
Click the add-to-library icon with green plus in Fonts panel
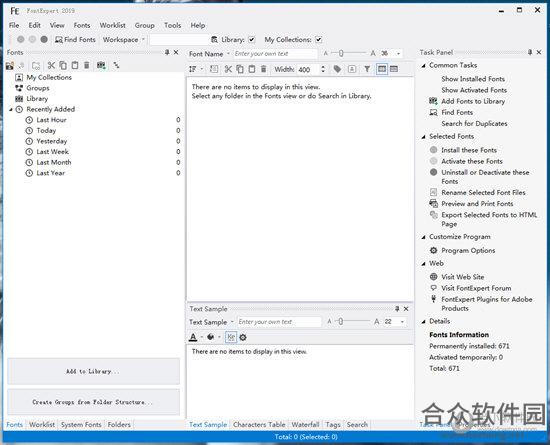pos(101,65)
